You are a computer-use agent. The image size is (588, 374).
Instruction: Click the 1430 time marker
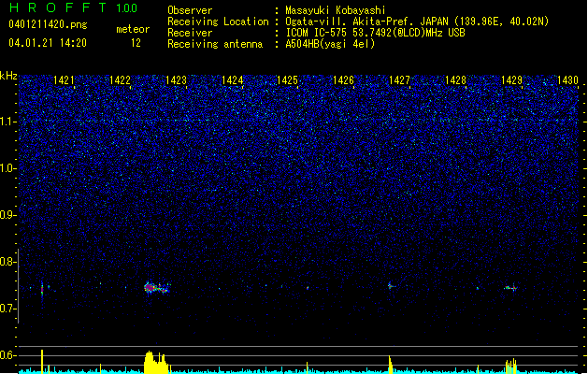(x=567, y=80)
